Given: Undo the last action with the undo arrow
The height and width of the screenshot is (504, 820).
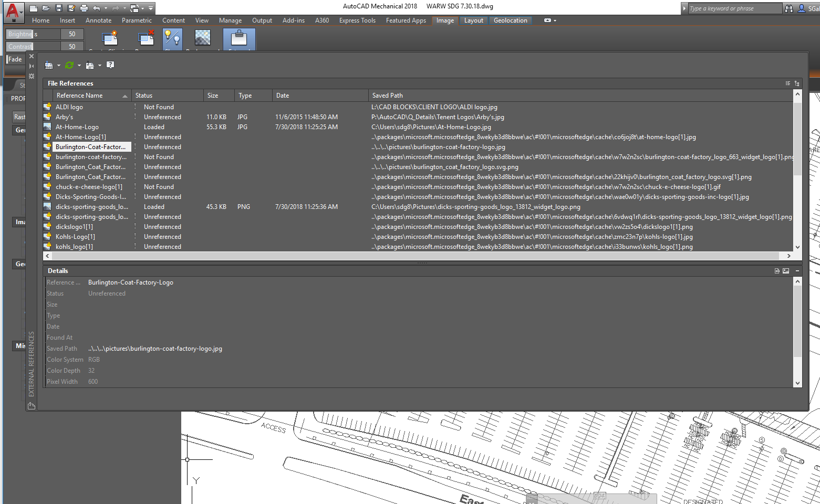Looking at the screenshot, I should click(x=97, y=8).
